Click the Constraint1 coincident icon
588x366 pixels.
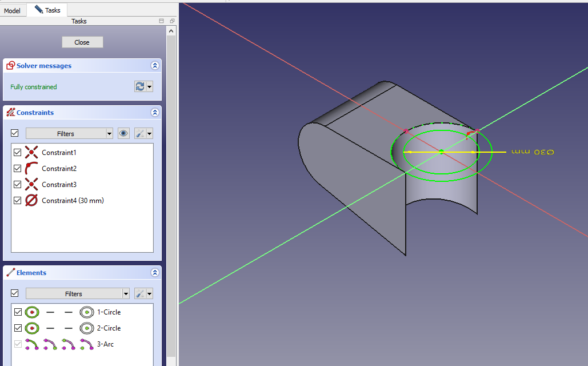[31, 153]
